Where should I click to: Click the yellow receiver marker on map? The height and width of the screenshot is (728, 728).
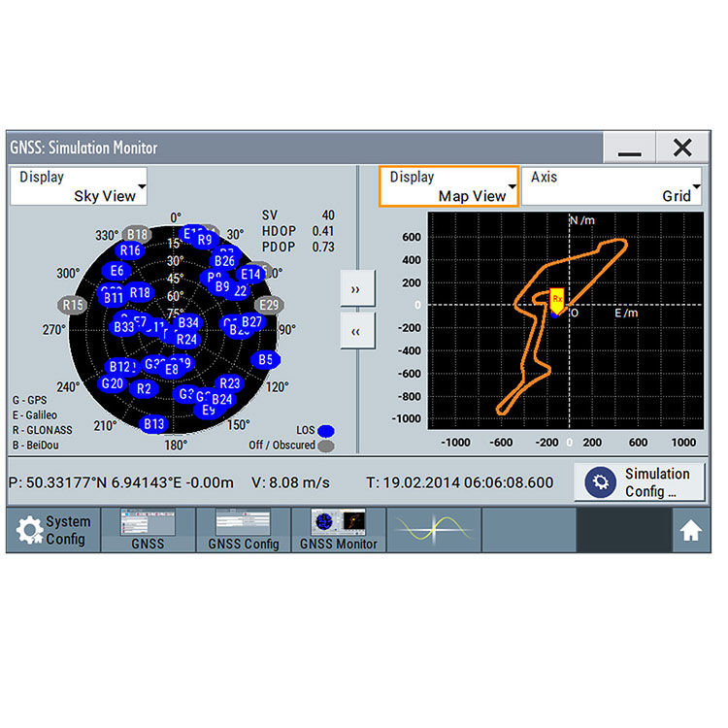557,299
